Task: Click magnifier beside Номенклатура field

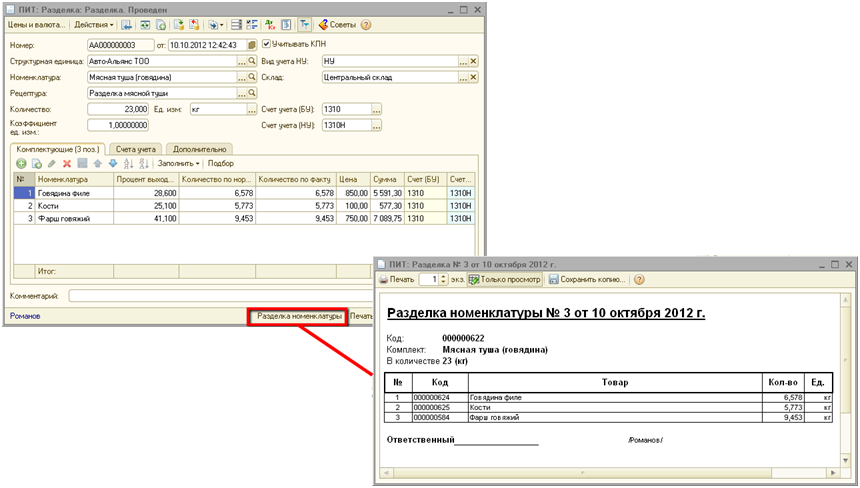Action: [251, 77]
